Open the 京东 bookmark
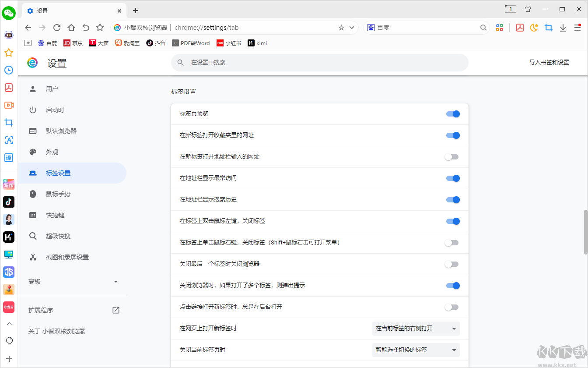Screen dimensions: 588x368 point(73,43)
